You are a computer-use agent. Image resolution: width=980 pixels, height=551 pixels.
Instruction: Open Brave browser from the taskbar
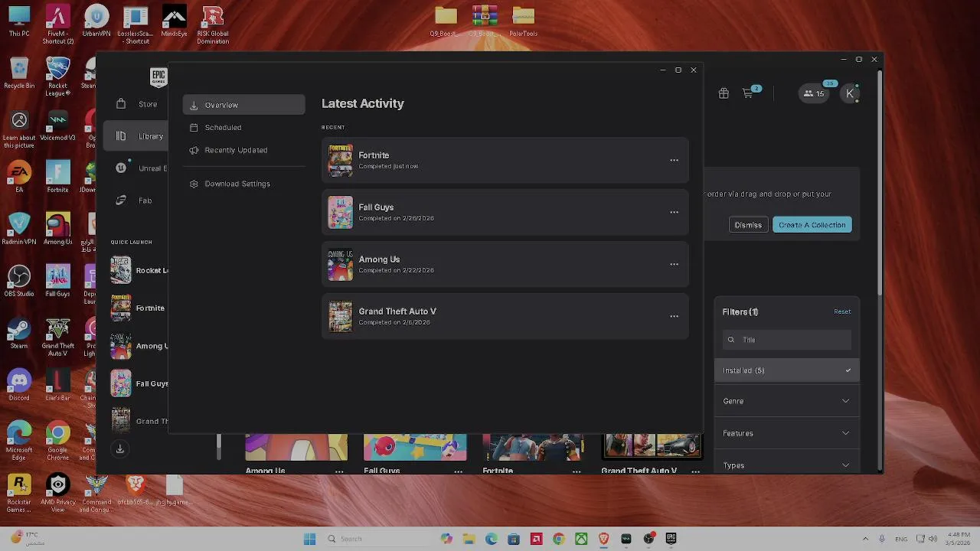[603, 539]
